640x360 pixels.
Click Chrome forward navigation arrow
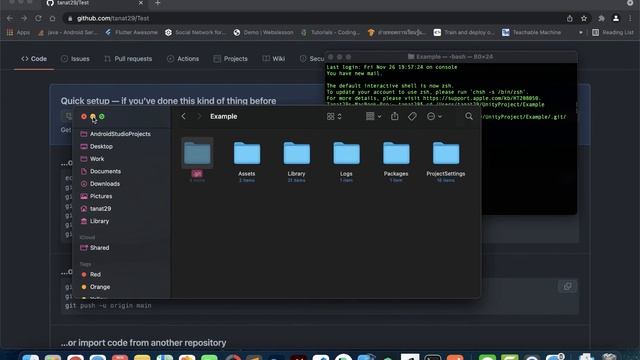click(24, 18)
